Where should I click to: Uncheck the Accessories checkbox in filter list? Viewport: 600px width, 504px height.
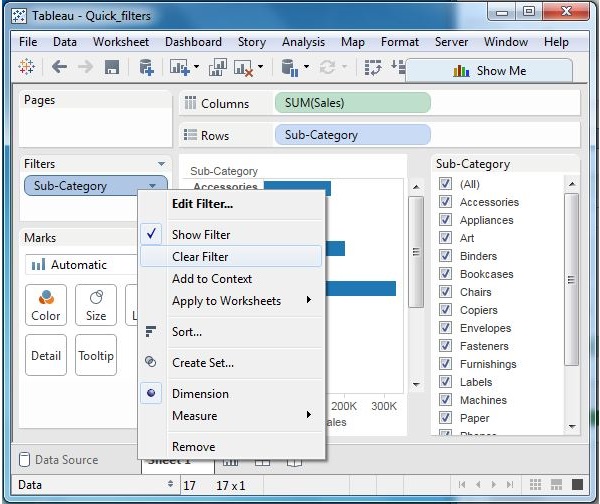[x=446, y=202]
